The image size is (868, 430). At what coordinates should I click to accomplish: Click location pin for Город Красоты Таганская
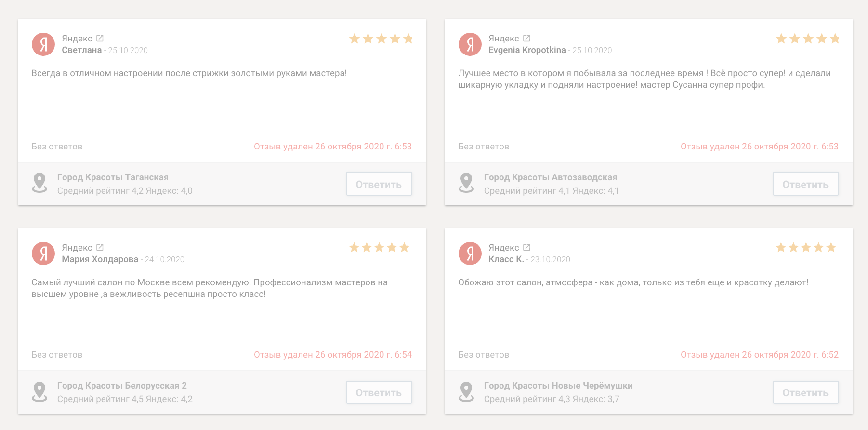coord(39,183)
